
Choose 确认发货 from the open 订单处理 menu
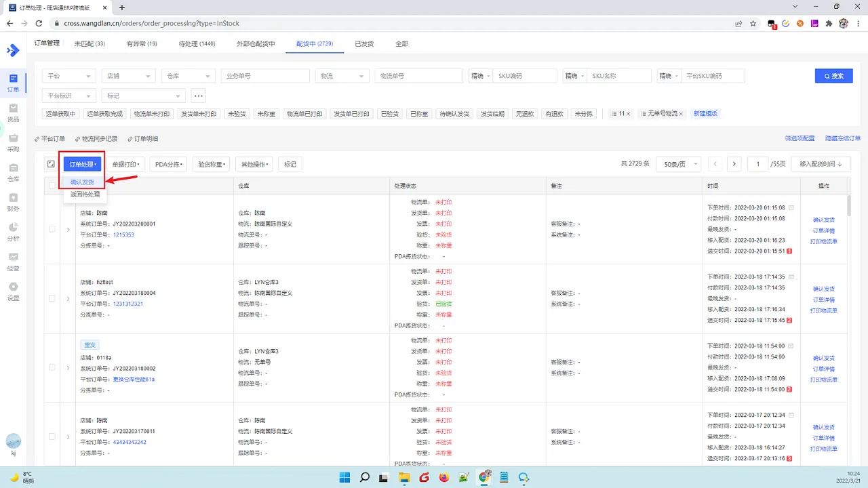[81, 182]
